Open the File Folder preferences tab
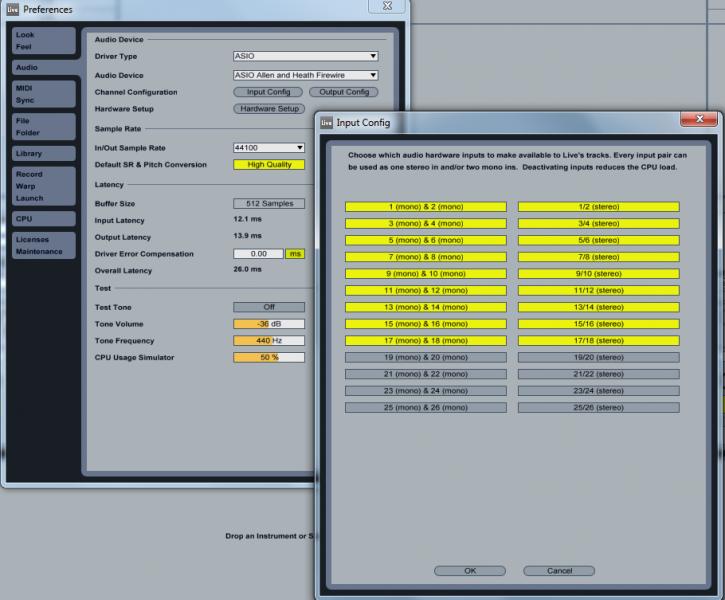Image resolution: width=725 pixels, height=600 pixels. coord(43,127)
